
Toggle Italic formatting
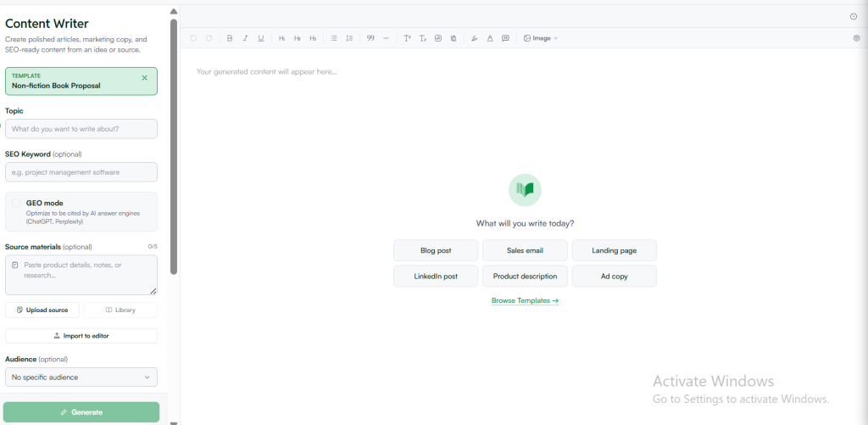245,38
